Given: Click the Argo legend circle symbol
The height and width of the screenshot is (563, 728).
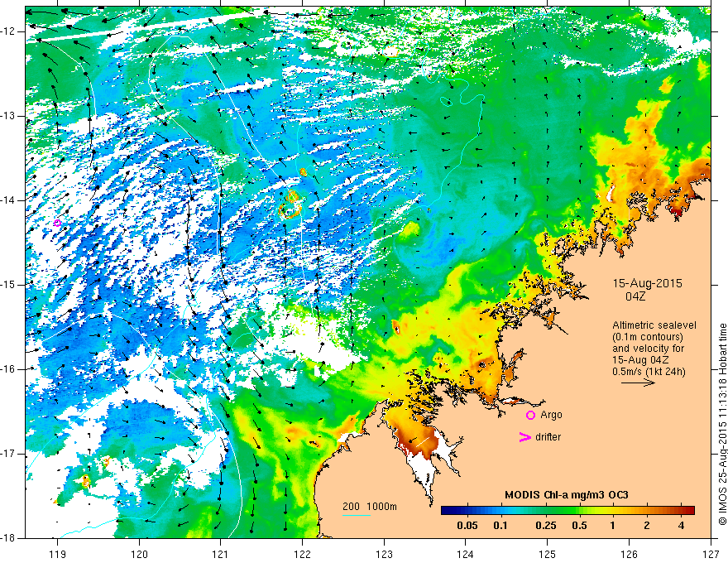Looking at the screenshot, I should (x=530, y=415).
